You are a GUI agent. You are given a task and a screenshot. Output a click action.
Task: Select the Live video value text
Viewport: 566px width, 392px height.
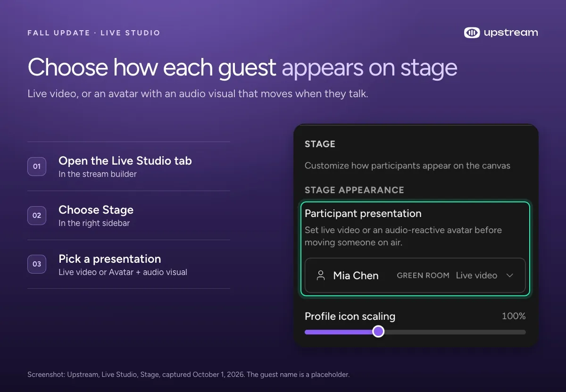(x=476, y=275)
